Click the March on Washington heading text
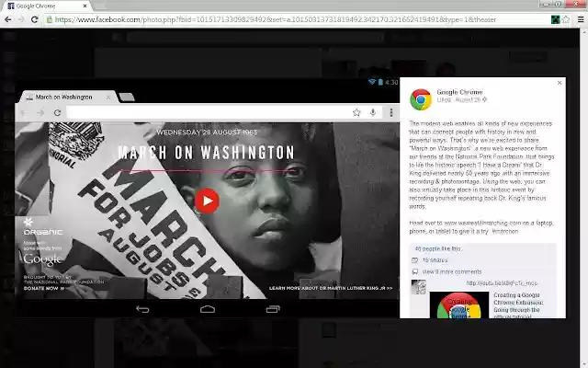This screenshot has height=368, width=588. point(206,153)
